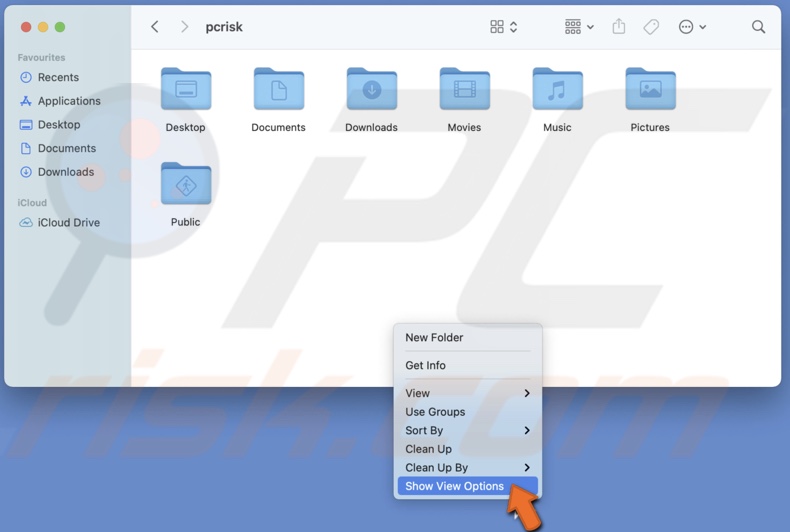This screenshot has width=790, height=532.
Task: Go back with the left chevron
Action: click(x=155, y=27)
